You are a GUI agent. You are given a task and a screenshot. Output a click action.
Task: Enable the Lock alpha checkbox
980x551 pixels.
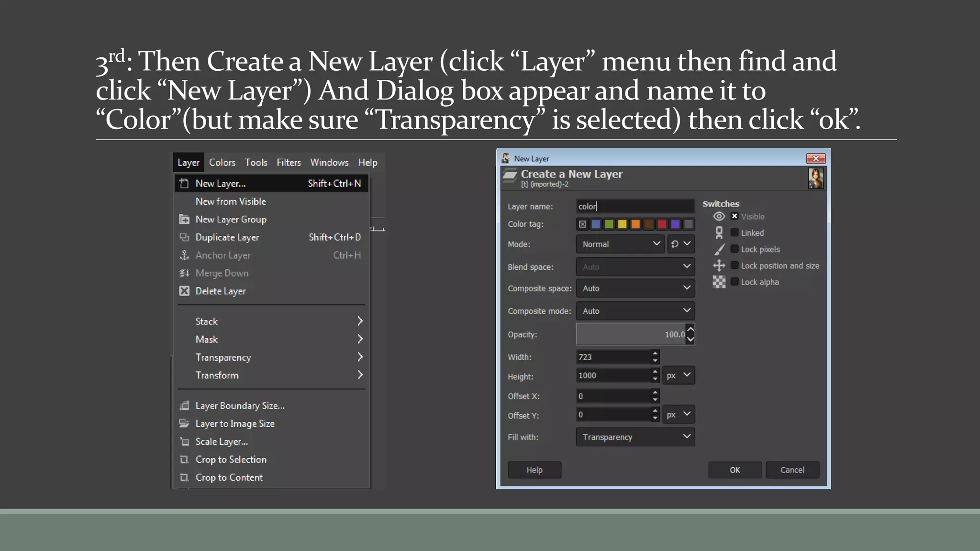click(735, 282)
